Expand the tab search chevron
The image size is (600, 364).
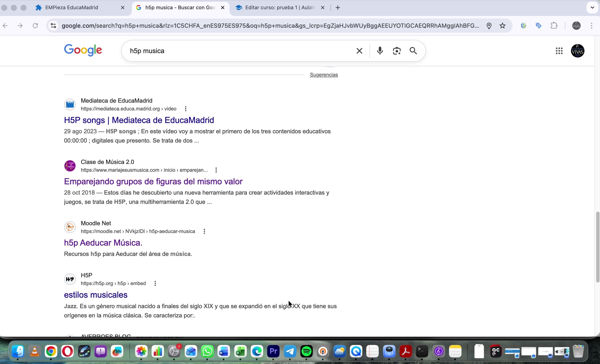592,8
